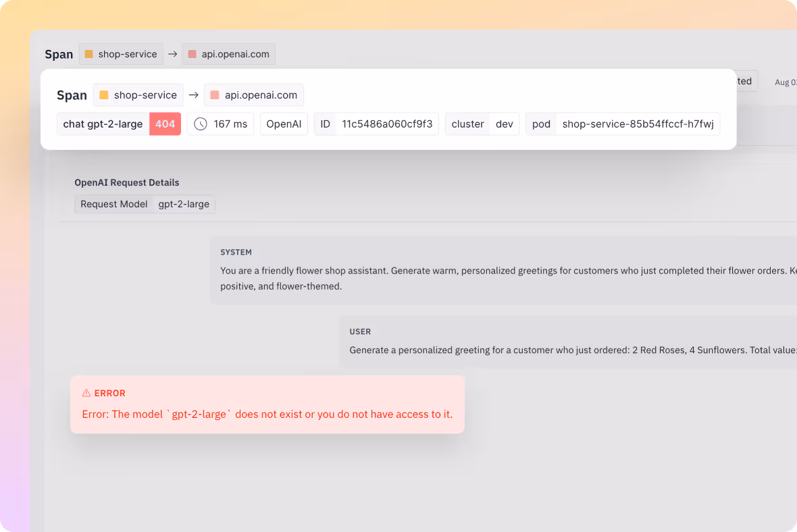This screenshot has width=797, height=532.
Task: Click the 167 ms duration value
Action: pos(230,124)
